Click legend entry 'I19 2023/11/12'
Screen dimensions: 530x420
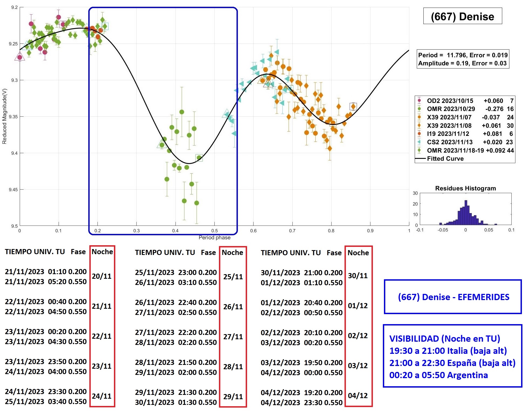[x=465, y=134]
